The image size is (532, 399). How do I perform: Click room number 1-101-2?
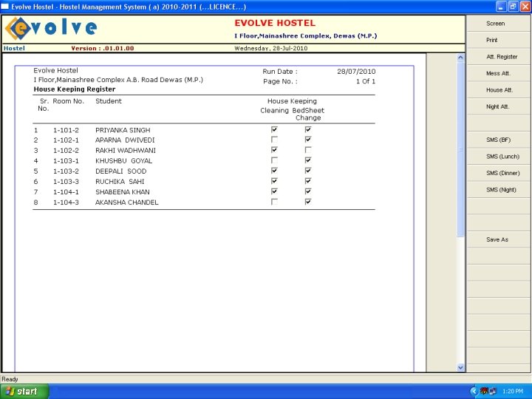[66, 130]
